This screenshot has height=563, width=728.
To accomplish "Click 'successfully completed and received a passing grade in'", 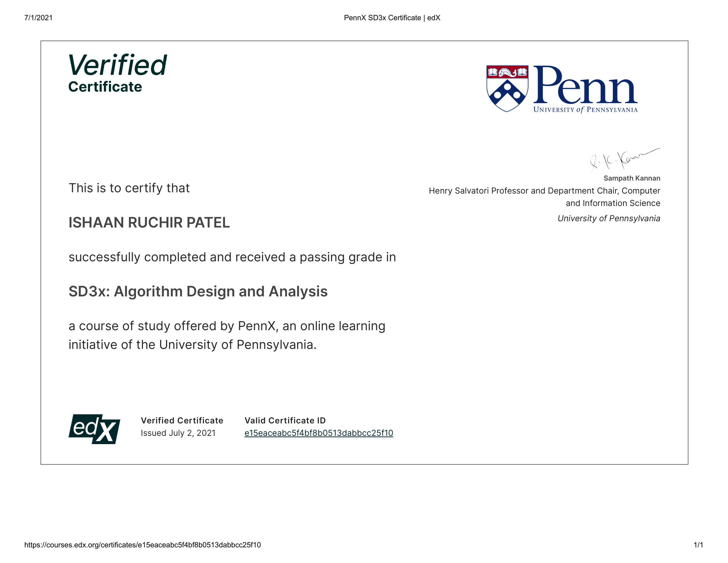I will pos(232,257).
